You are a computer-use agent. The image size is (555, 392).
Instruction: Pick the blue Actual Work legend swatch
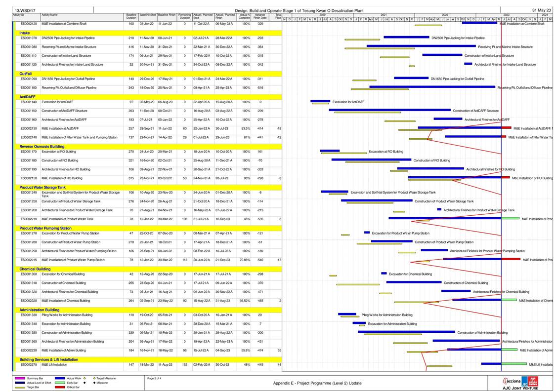click(x=60, y=378)
